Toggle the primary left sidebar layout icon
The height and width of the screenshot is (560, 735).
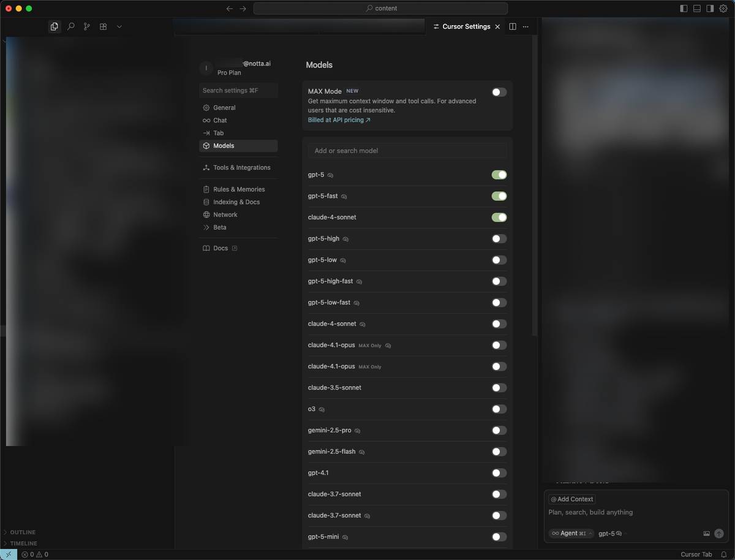(684, 9)
